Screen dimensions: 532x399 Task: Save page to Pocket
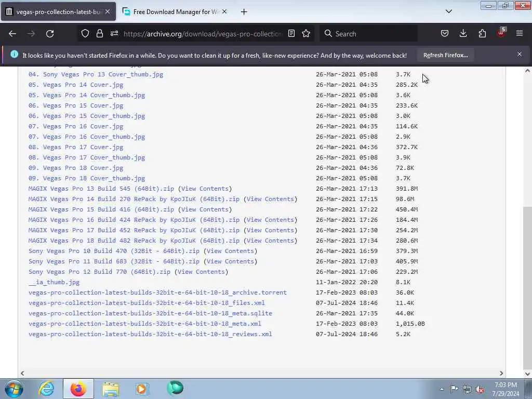pos(445,34)
